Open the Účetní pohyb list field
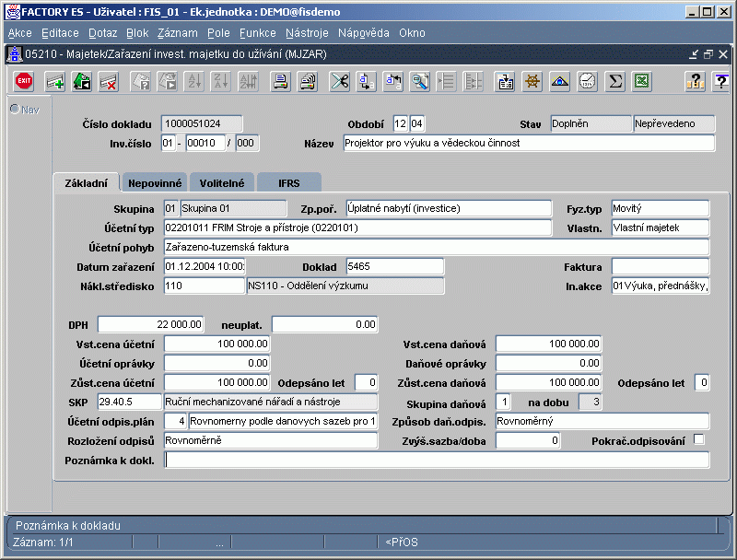This screenshot has width=737, height=560. click(437, 247)
